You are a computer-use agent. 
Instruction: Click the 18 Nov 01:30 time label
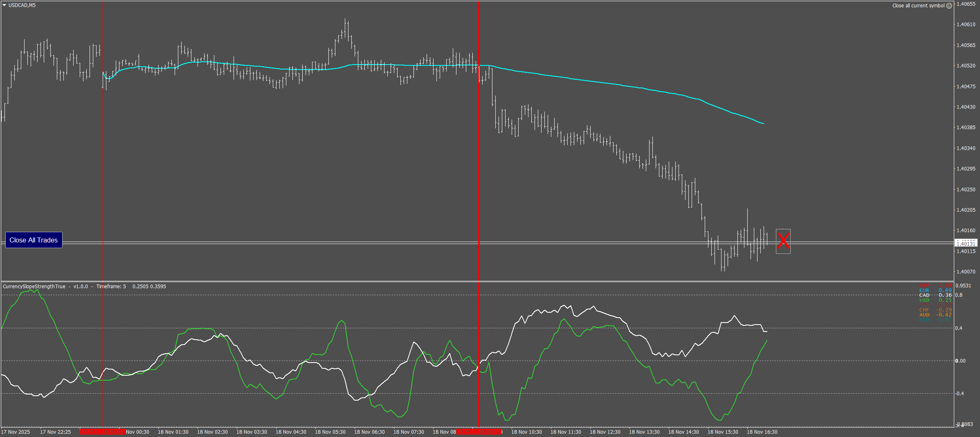[x=173, y=432]
